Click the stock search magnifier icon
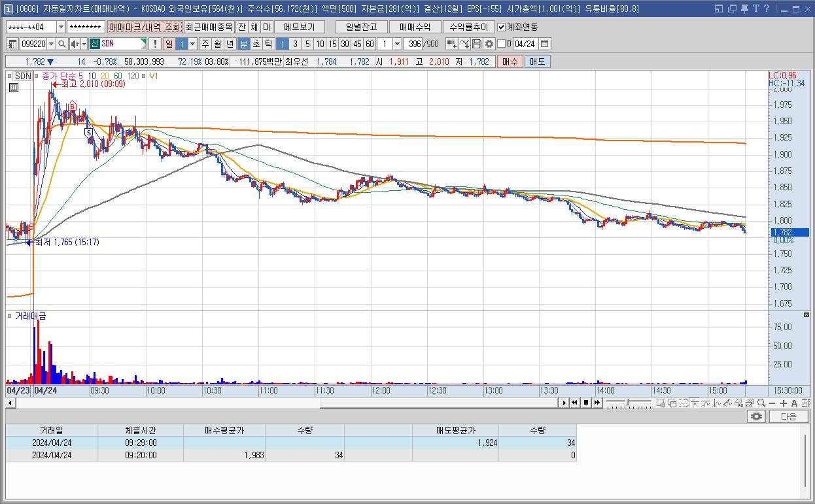Viewport: 815px width, 504px height. [x=61, y=44]
